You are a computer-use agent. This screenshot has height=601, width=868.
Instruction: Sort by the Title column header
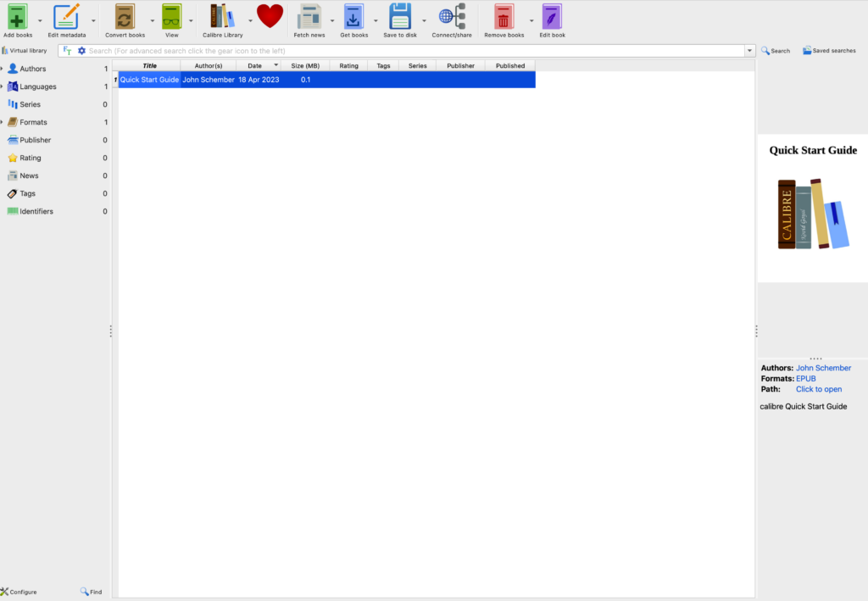pyautogui.click(x=149, y=65)
